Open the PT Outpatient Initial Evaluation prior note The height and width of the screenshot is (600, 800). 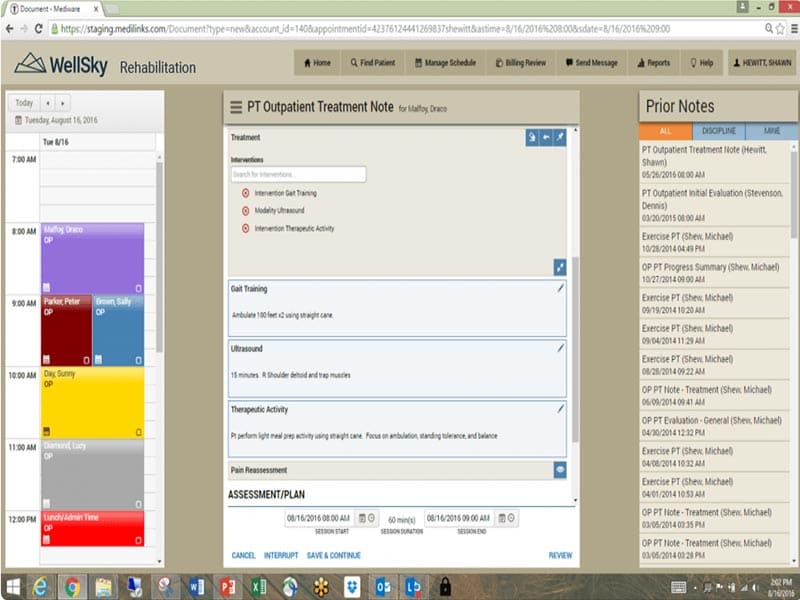(x=714, y=205)
